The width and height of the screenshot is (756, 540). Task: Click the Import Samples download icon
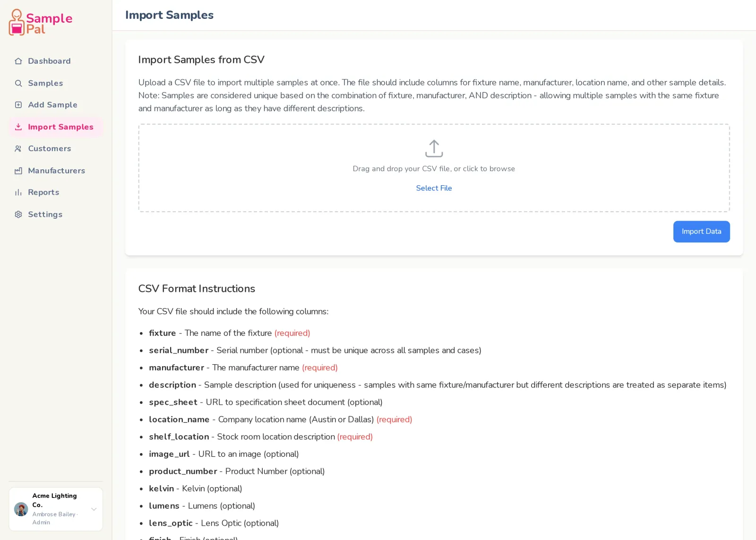click(x=18, y=127)
